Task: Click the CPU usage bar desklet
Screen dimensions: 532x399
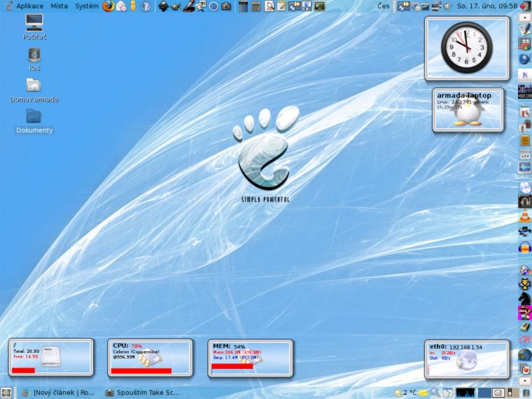Action: pos(150,357)
